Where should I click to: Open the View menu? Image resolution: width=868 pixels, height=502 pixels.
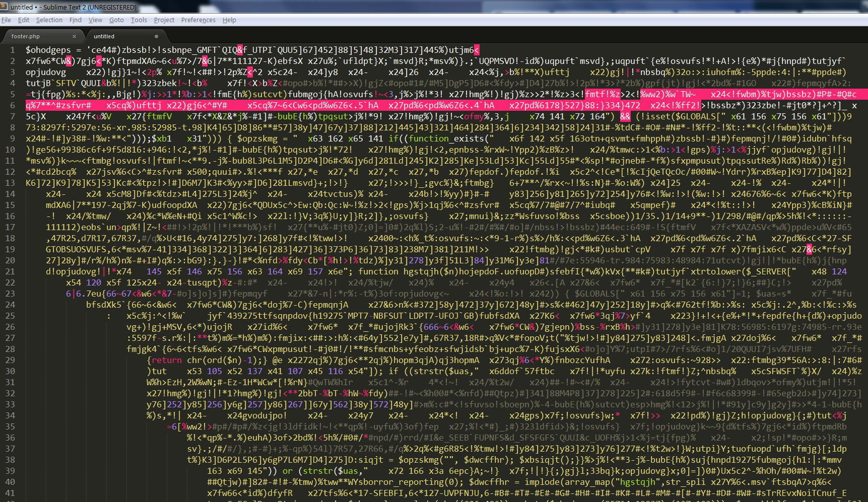coord(95,20)
